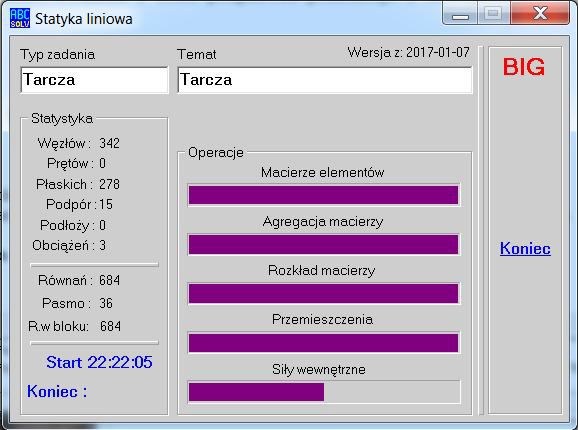Click the Rozkład macierzy progress bar
The image size is (578, 430).
pyautogui.click(x=323, y=294)
